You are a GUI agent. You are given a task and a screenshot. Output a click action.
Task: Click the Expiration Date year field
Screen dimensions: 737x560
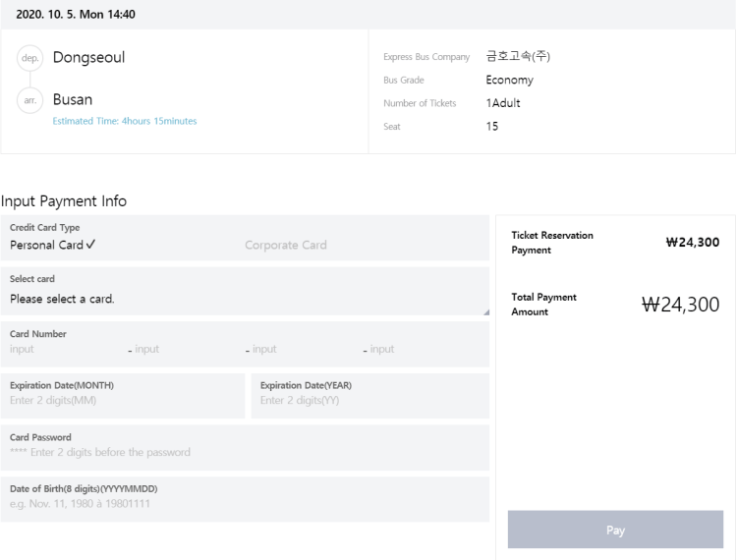click(368, 400)
